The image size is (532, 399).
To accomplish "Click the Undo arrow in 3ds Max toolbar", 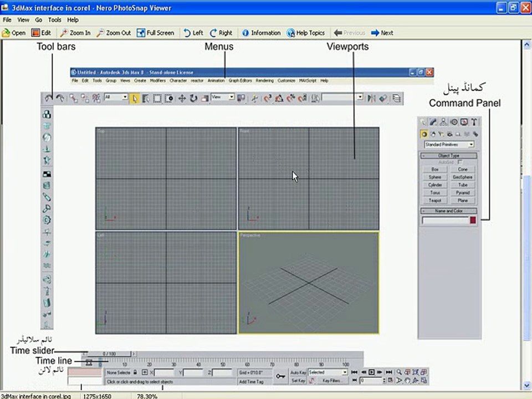I will click(x=48, y=99).
